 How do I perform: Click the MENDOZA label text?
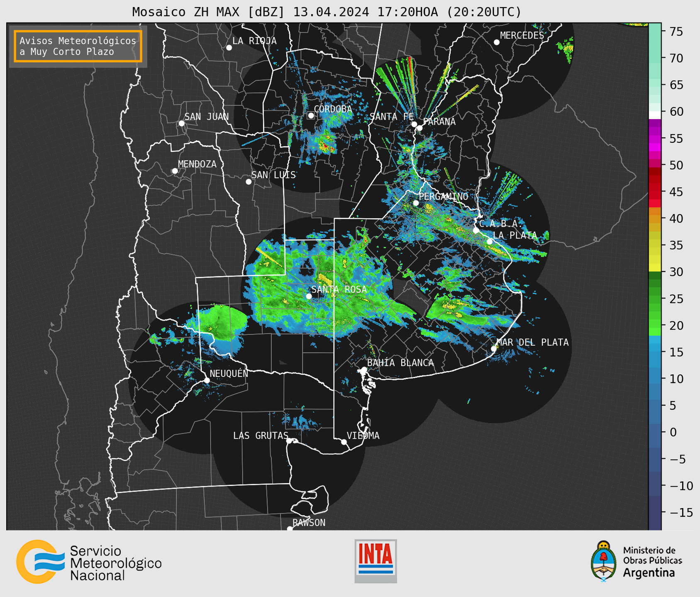click(197, 164)
